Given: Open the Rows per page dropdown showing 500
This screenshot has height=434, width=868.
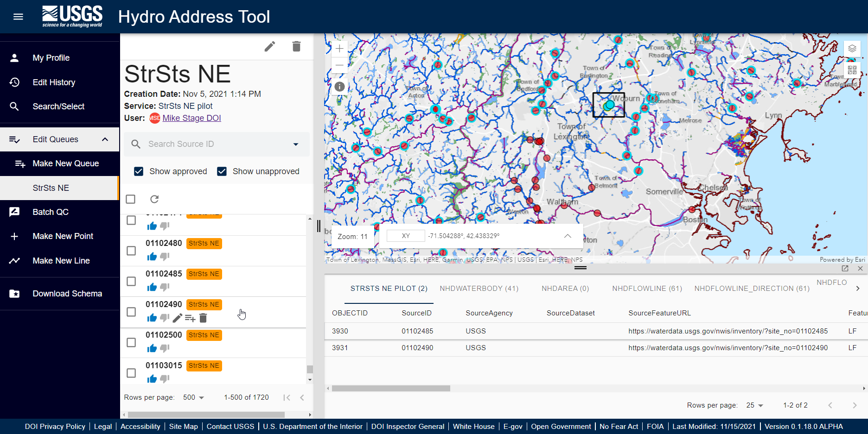Looking at the screenshot, I should point(193,397).
